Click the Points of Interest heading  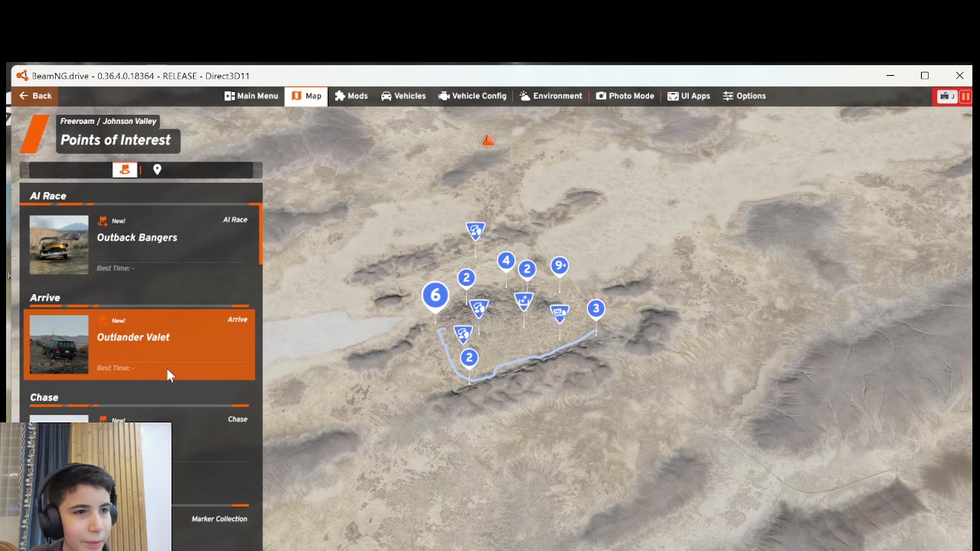(x=116, y=140)
